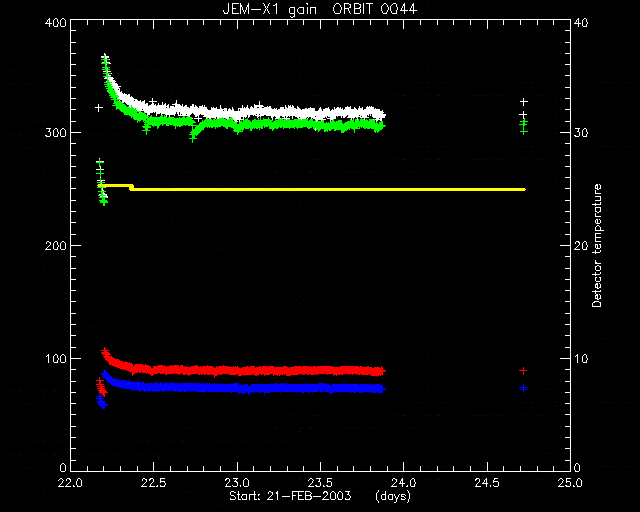Viewport: 640px width, 512px height.
Task: Click the 400 left axis tick label
Action: 55,22
